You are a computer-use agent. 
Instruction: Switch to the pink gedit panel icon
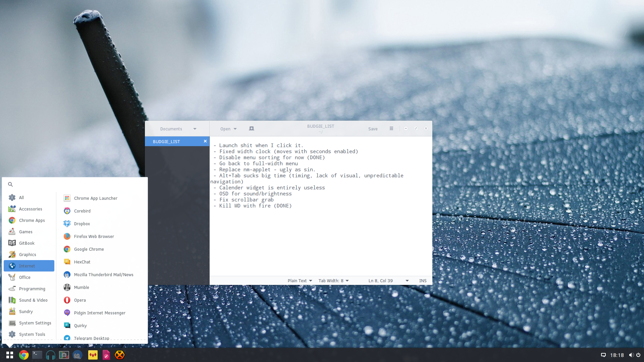pos(106,355)
